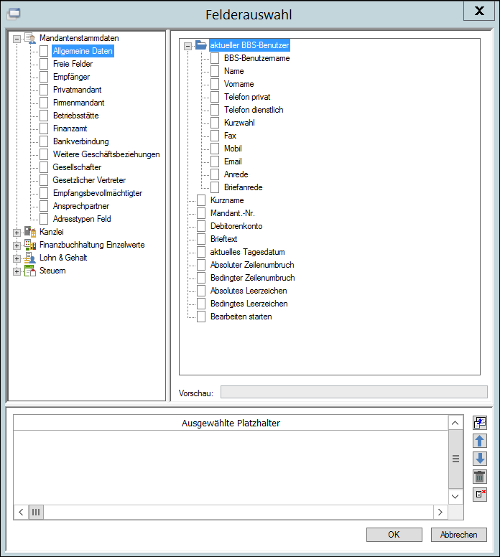Viewport: 500px width, 557px height.
Task: Click the Telefon dienstlich entry
Action: point(254,110)
